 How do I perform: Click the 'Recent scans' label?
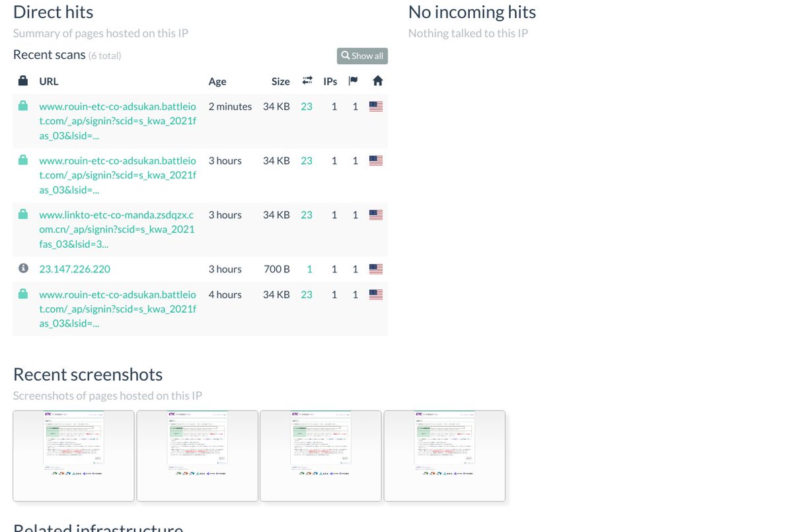(x=50, y=55)
